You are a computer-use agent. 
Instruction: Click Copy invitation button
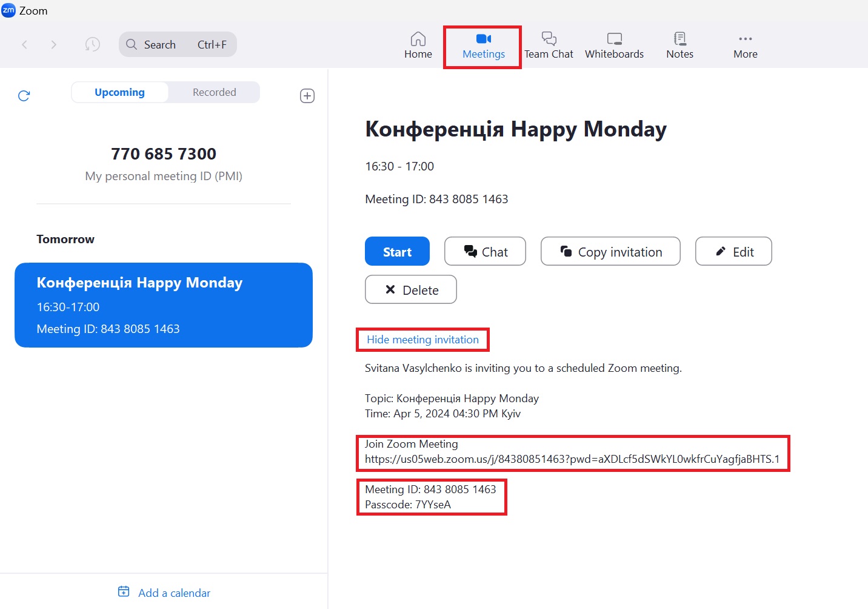(x=610, y=251)
